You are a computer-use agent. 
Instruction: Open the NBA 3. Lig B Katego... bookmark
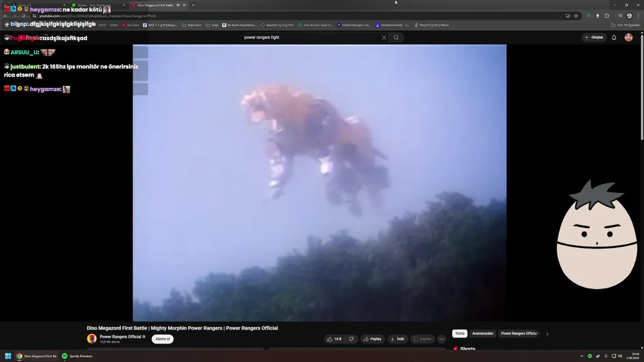(x=160, y=25)
